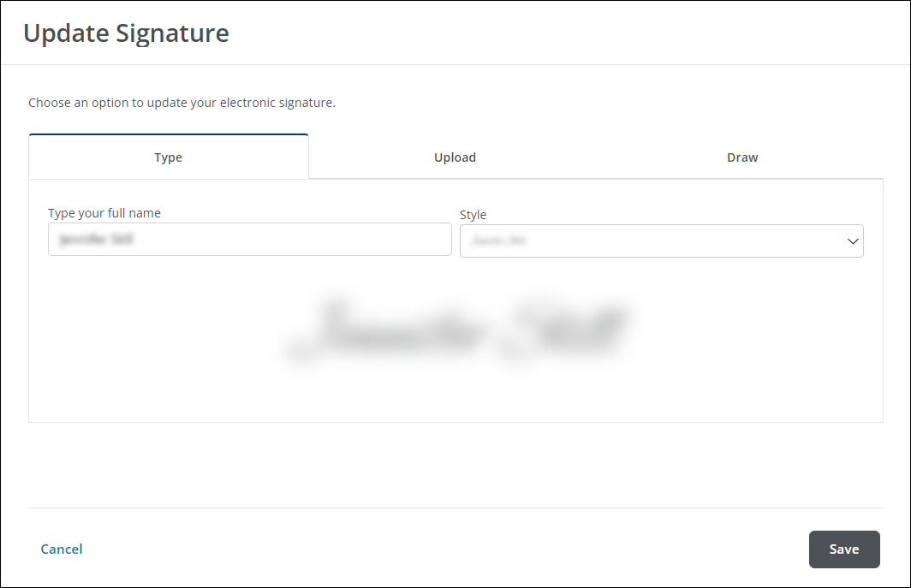Switch to the Draw tab
Viewport: 911px width, 588px height.
tap(741, 157)
